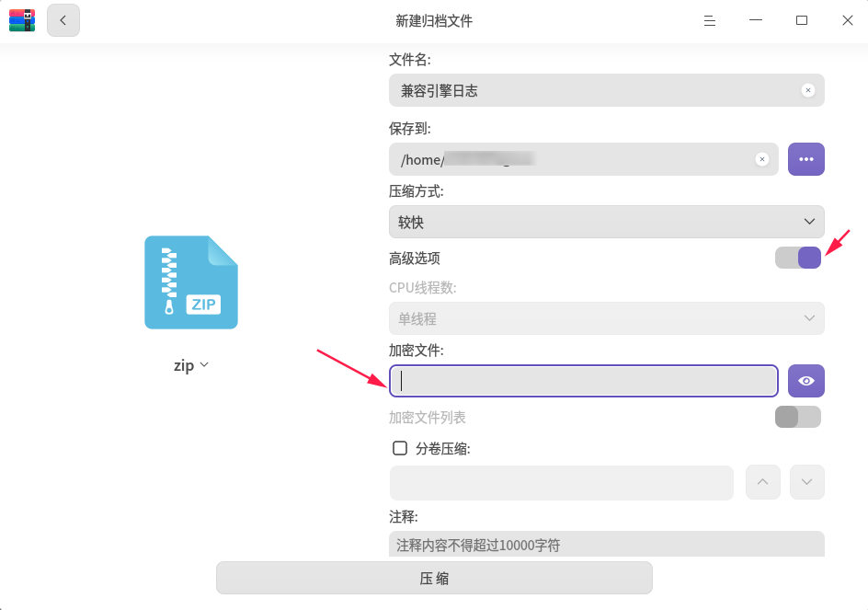Open the 压缩方式 dropdown showing 较快

tap(607, 222)
